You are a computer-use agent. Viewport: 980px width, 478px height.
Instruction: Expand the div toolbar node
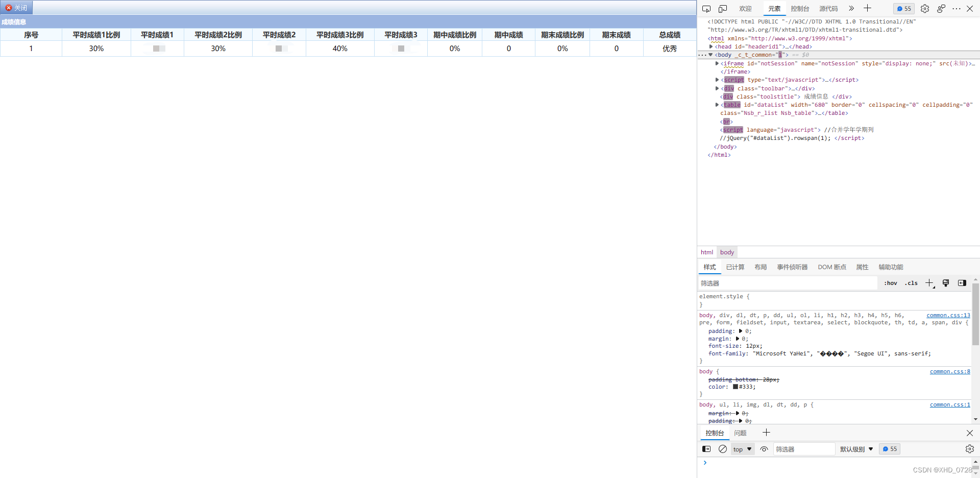[717, 88]
